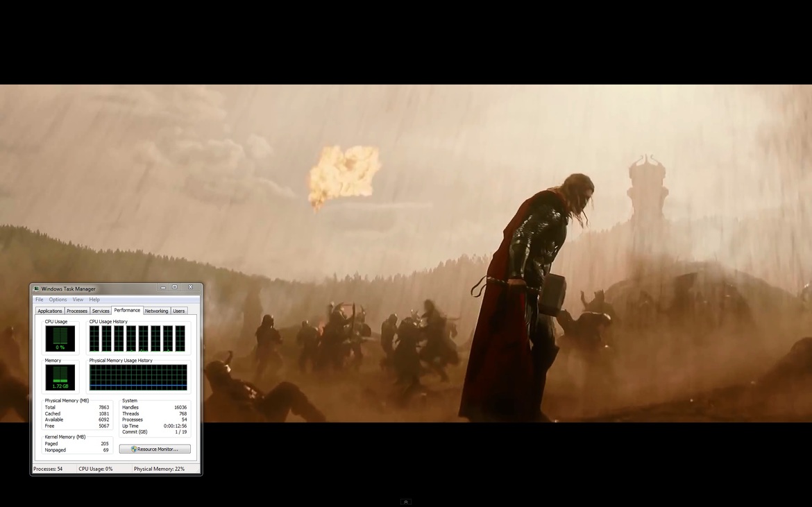Switch to the Processes tab
This screenshot has height=507, width=812.
coord(77,311)
